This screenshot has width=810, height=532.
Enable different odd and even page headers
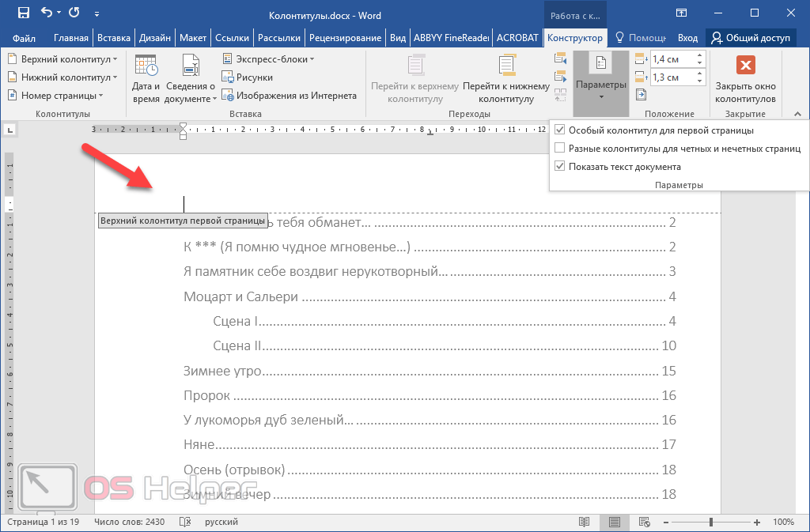(560, 149)
